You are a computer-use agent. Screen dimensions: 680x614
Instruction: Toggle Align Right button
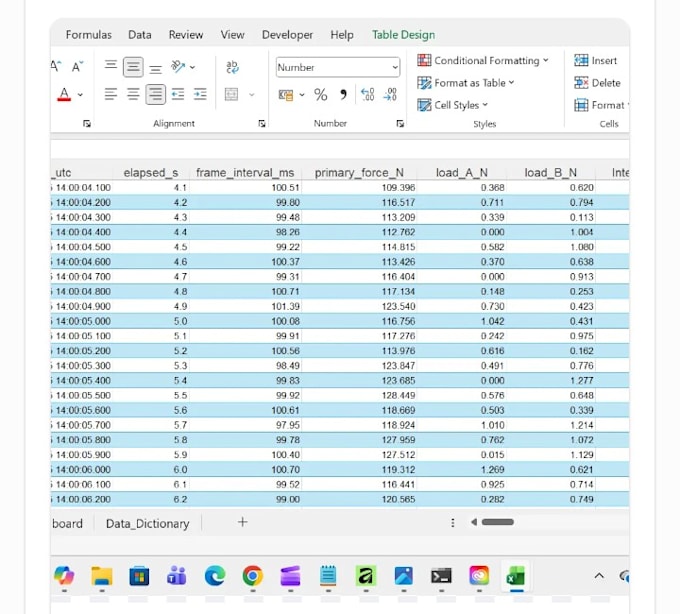[x=155, y=94]
